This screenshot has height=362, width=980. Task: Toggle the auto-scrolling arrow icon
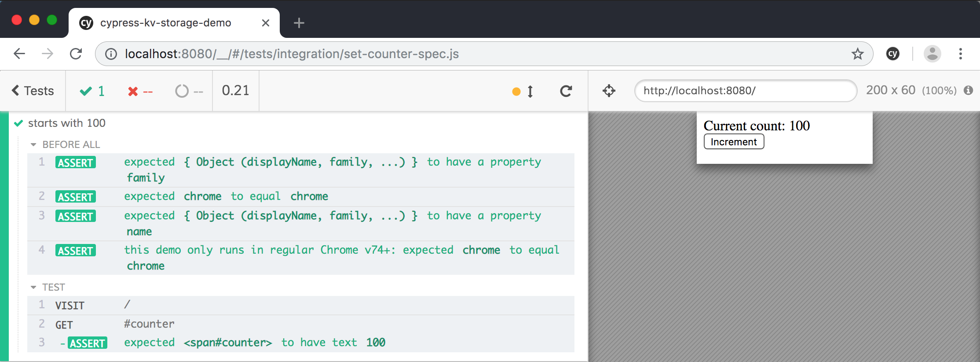pos(530,91)
